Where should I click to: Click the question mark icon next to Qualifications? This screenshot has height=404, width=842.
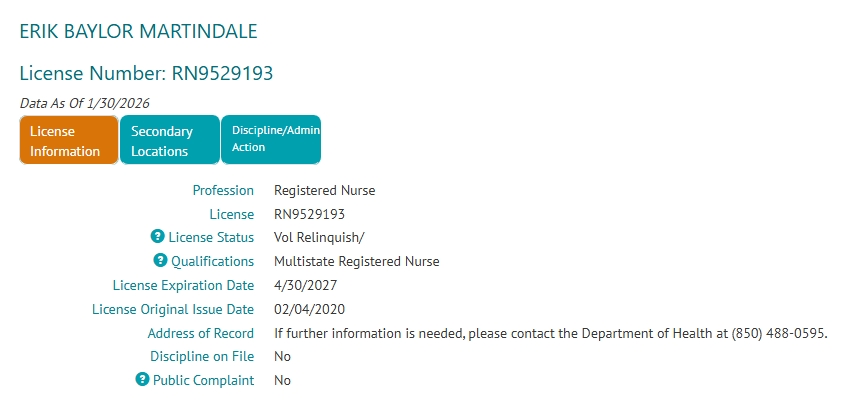click(160, 261)
